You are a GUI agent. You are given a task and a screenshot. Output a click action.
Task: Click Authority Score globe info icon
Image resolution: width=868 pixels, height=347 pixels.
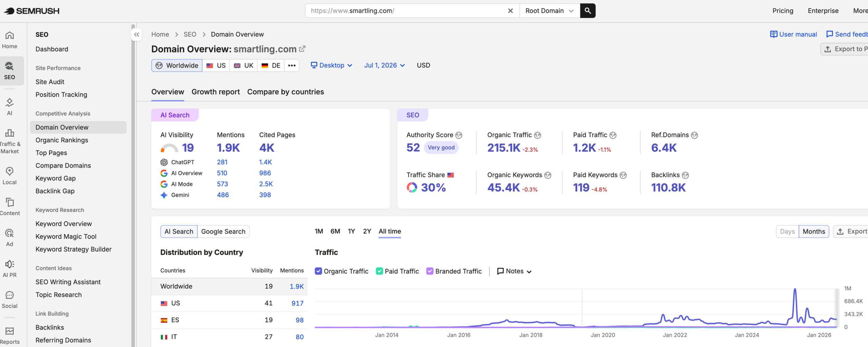(459, 135)
